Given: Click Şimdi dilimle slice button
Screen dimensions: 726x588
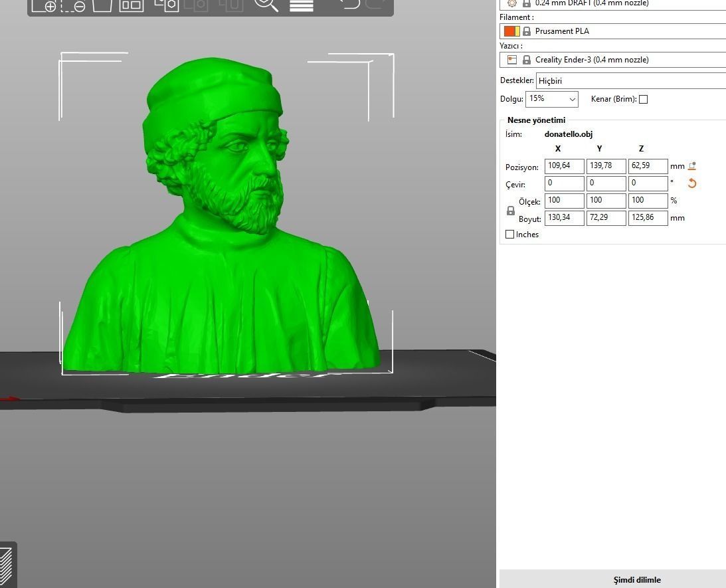Looking at the screenshot, I should pyautogui.click(x=612, y=579).
